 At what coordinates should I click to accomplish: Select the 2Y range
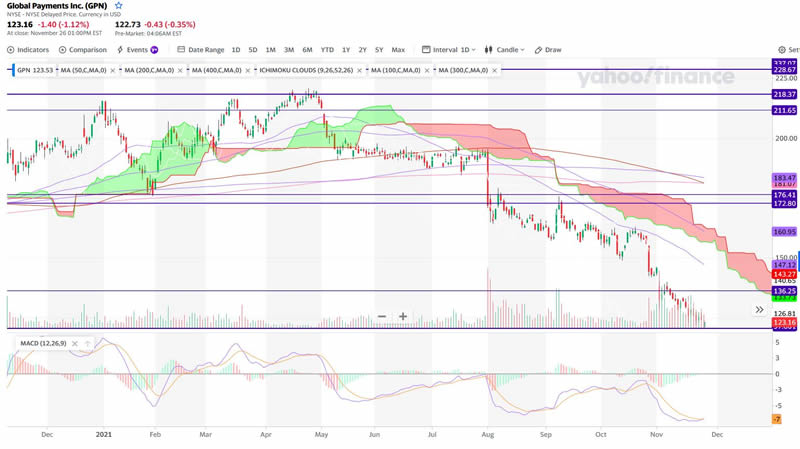(362, 49)
